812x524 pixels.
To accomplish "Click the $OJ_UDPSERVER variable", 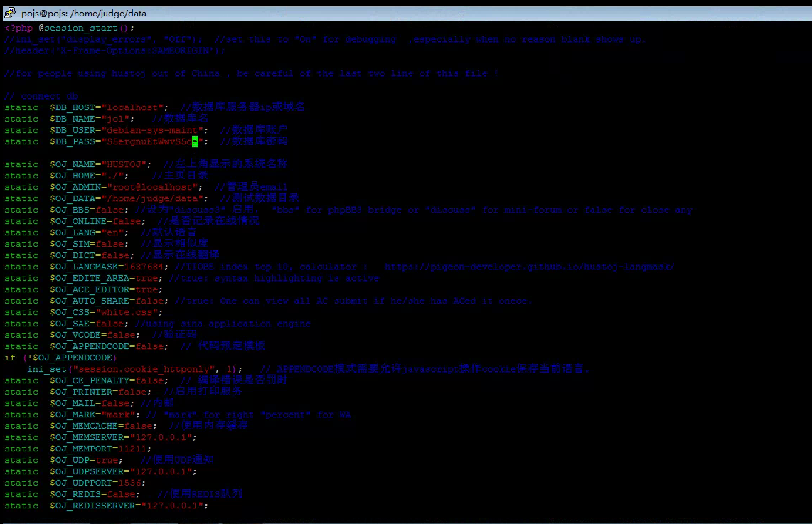I will click(87, 472).
